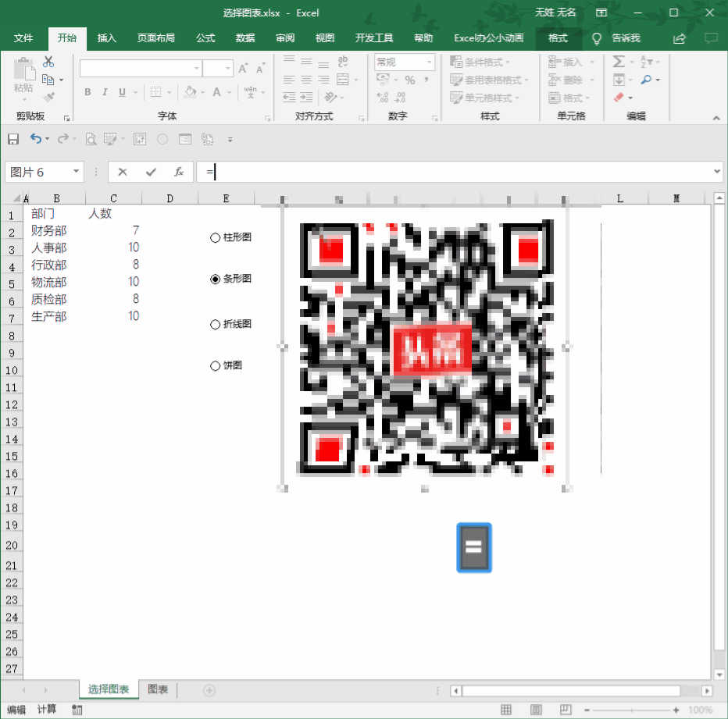Collapse the ribbon with arrow
The width and height of the screenshot is (728, 719).
[716, 118]
